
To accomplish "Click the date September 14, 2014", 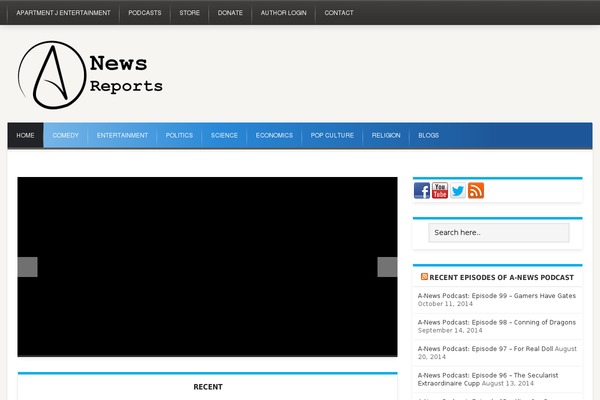I will click(450, 330).
